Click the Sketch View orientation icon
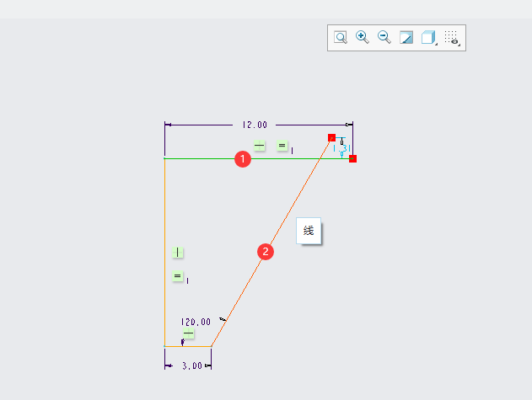Screen dimensions: 532x400 406,37
